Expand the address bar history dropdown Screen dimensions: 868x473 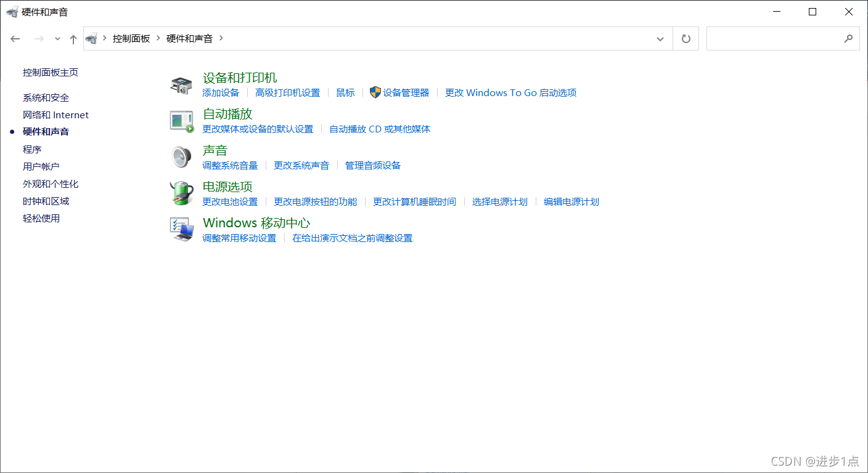point(660,39)
